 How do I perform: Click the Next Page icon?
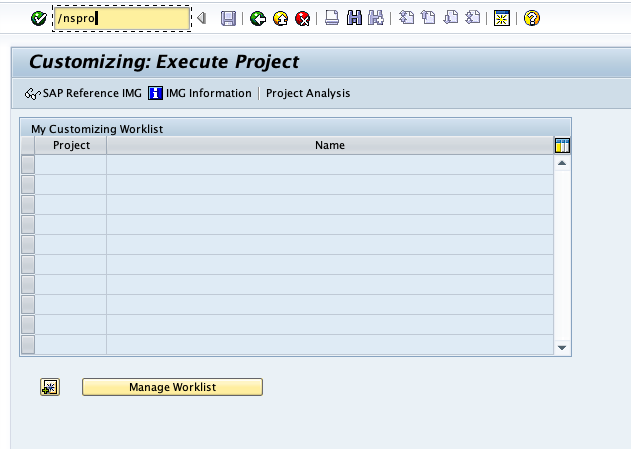(451, 18)
